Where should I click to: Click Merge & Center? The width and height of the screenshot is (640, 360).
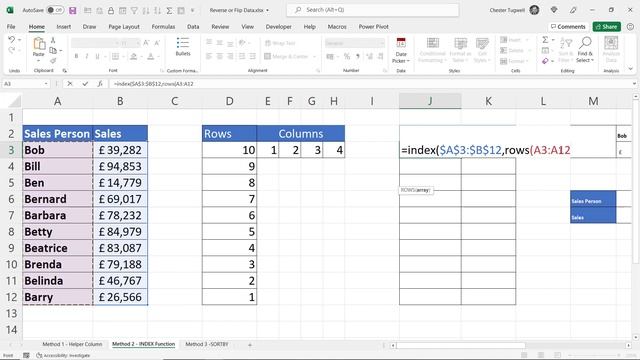pos(287,56)
